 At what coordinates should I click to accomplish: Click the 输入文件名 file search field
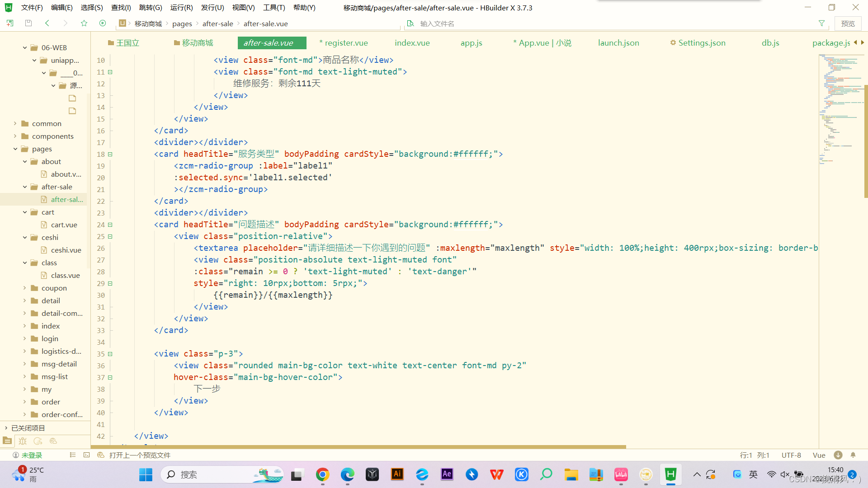coord(437,23)
